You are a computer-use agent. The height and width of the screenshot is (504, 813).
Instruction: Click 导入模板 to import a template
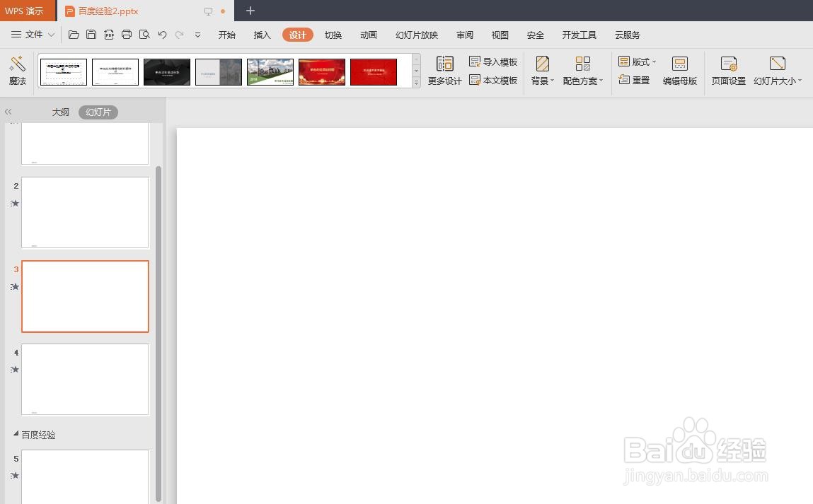pyautogui.click(x=493, y=61)
